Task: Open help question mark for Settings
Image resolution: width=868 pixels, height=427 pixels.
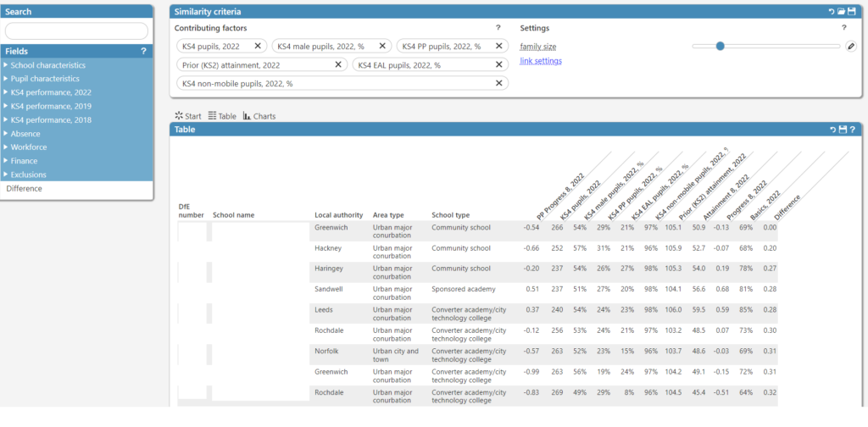Action: [x=843, y=28]
